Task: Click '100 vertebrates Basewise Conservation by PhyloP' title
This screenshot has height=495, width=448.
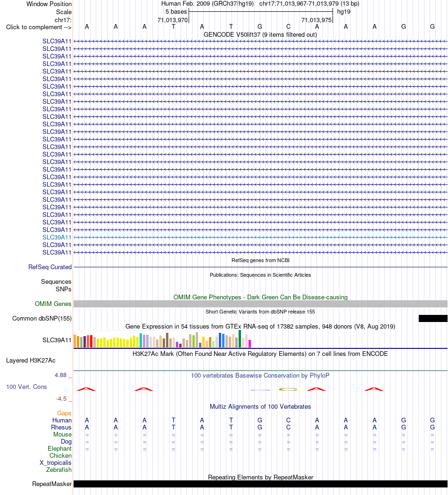Action: tap(260, 375)
